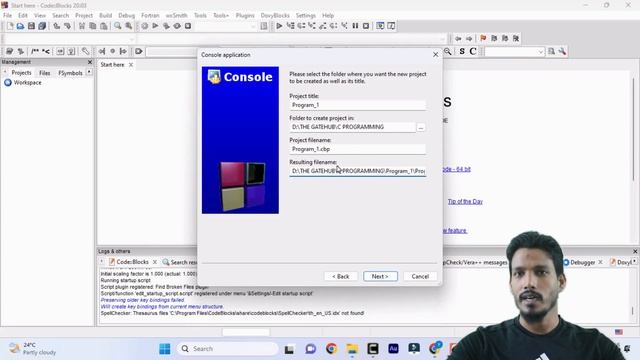Click the Back button in wizard
Image resolution: width=640 pixels, height=360 pixels.
click(x=341, y=276)
